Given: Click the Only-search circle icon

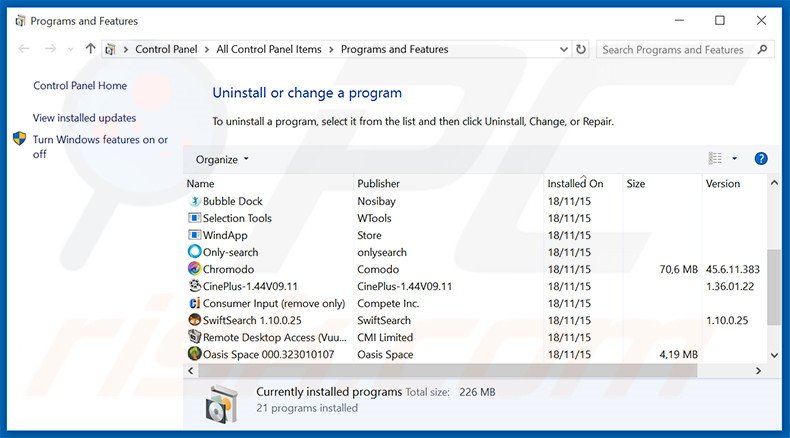Looking at the screenshot, I should pyautogui.click(x=194, y=252).
